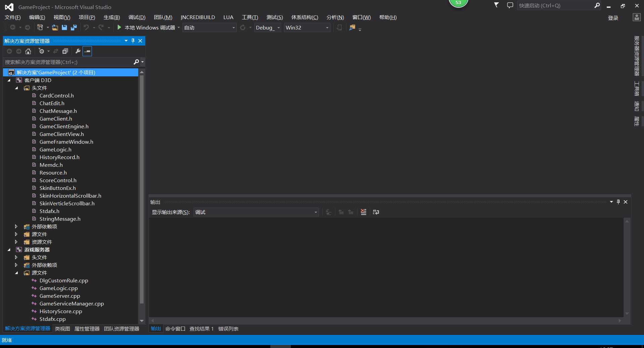Expand the 资源文件 folder

click(x=16, y=242)
